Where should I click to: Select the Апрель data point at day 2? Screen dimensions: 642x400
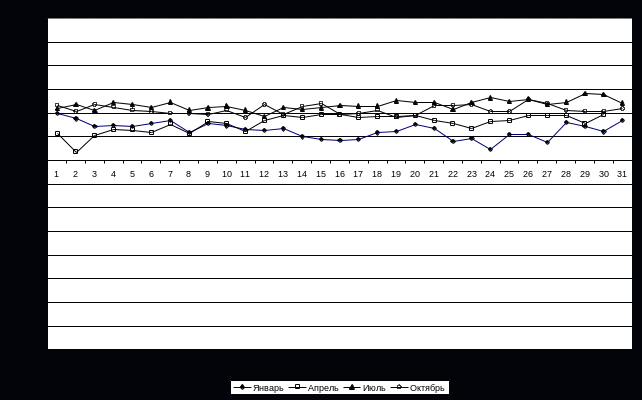(75, 152)
